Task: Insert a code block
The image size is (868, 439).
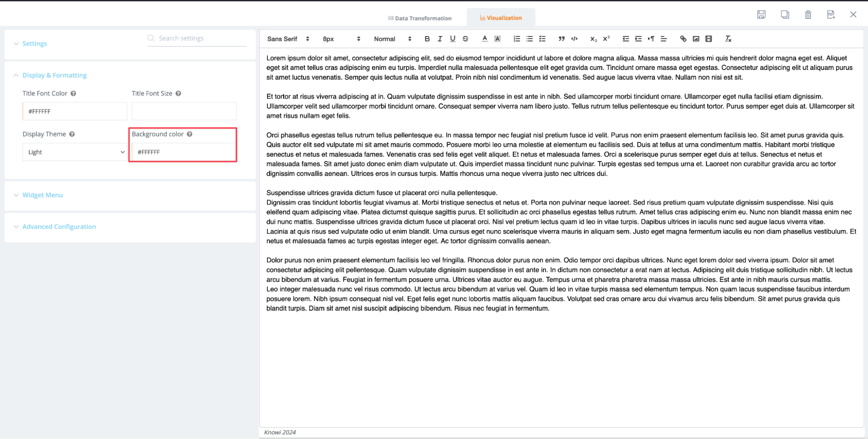Action: 574,39
